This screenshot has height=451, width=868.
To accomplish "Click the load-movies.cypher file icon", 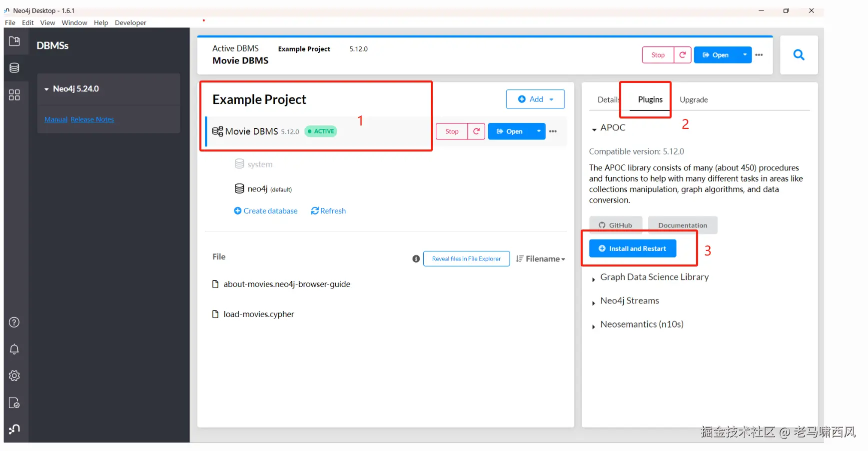I will tap(215, 314).
